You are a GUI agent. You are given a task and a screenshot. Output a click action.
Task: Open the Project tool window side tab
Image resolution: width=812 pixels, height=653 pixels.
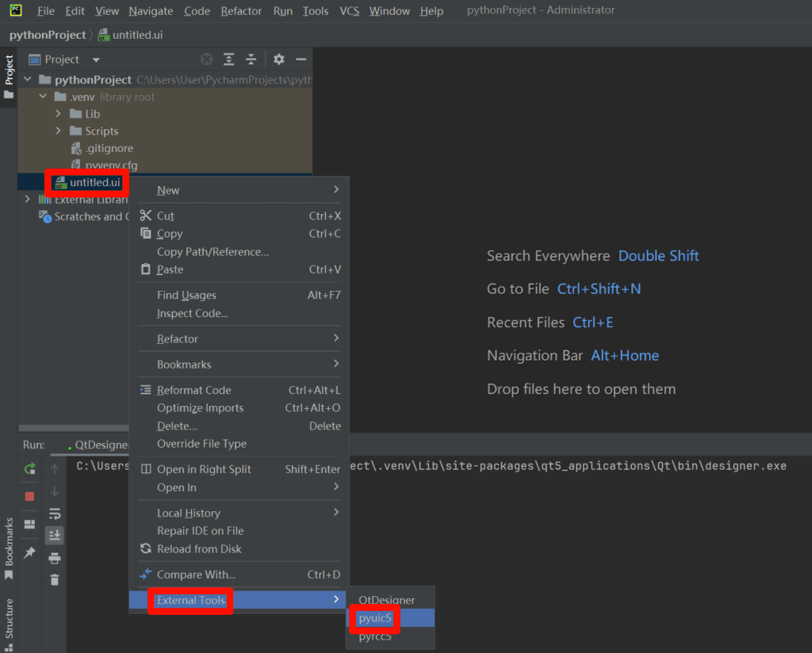tap(9, 77)
